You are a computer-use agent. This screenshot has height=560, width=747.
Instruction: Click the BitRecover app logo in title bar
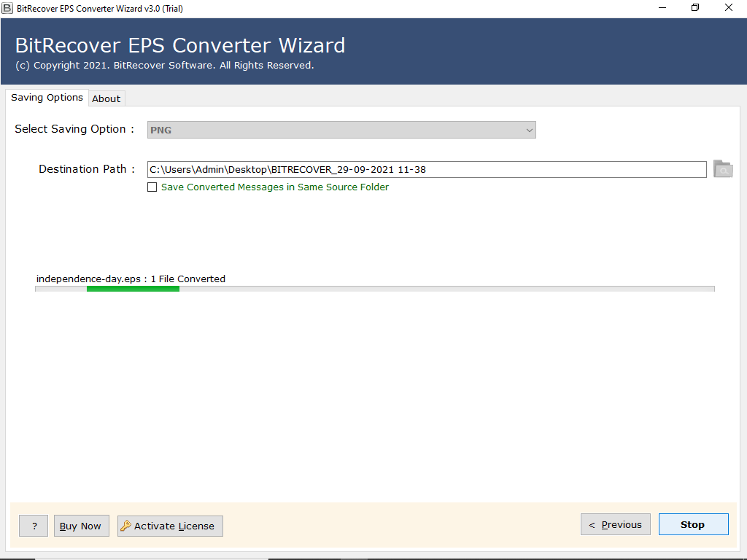[x=7, y=8]
